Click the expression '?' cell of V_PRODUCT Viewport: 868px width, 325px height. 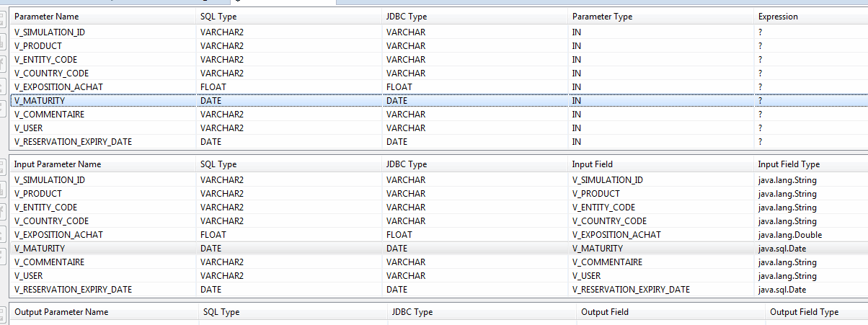(x=761, y=46)
